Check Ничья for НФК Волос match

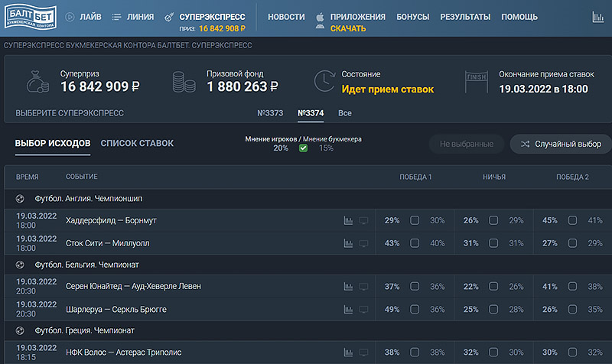tap(493, 353)
